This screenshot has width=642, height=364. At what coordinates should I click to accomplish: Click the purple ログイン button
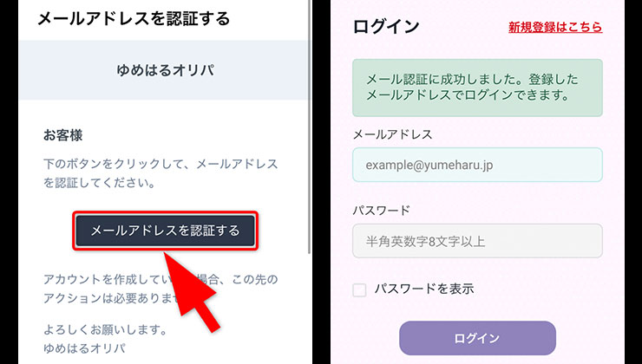[x=477, y=338]
